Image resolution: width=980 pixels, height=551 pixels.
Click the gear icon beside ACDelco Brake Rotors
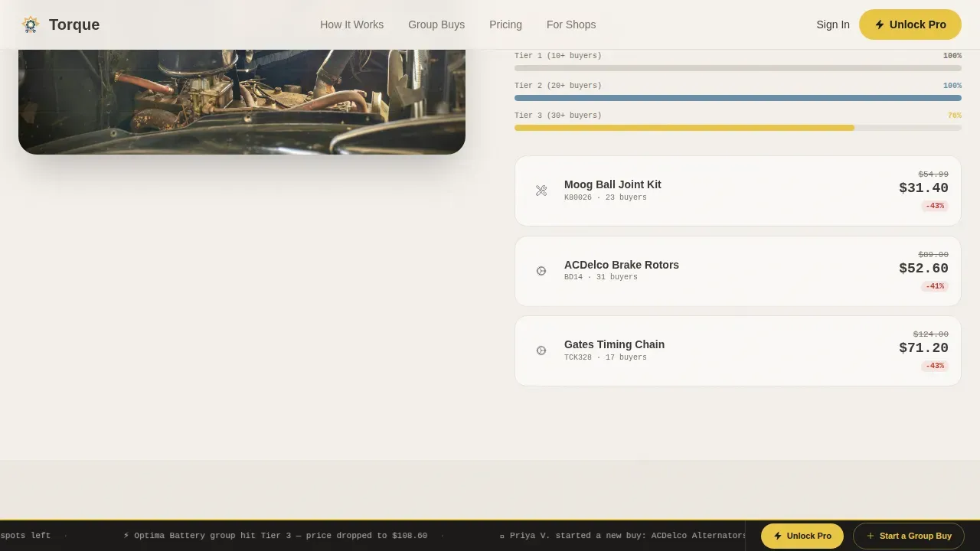pos(541,271)
